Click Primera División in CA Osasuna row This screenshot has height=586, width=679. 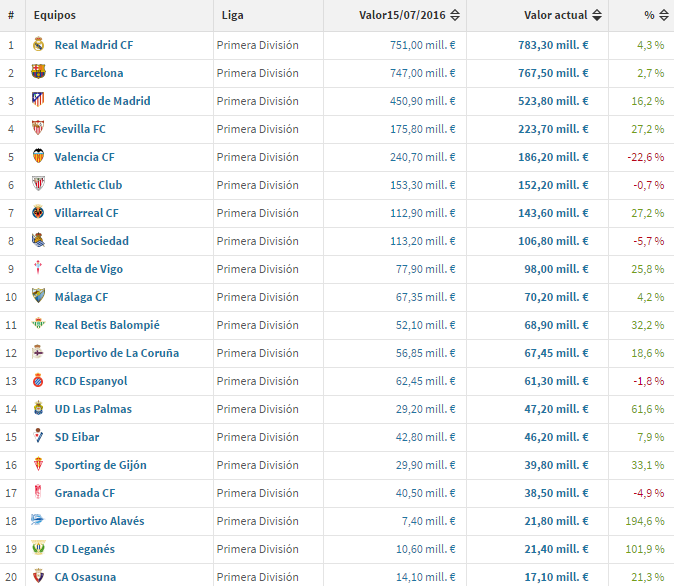tap(258, 577)
